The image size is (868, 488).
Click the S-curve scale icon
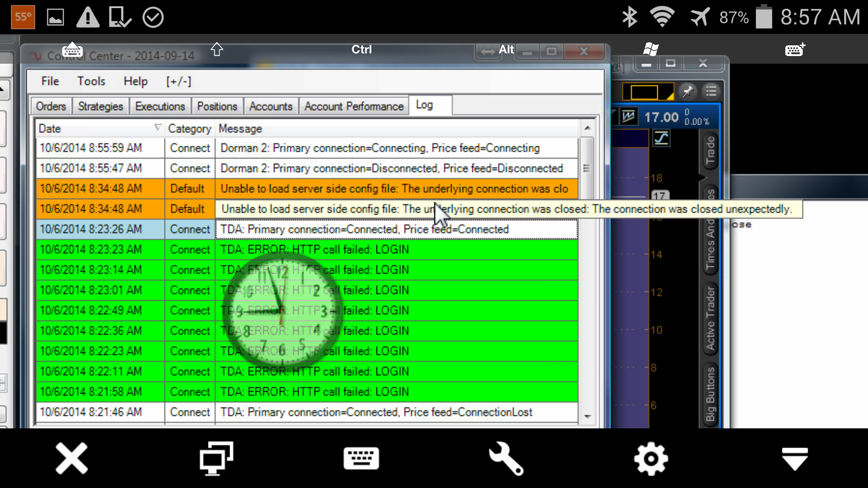click(661, 138)
